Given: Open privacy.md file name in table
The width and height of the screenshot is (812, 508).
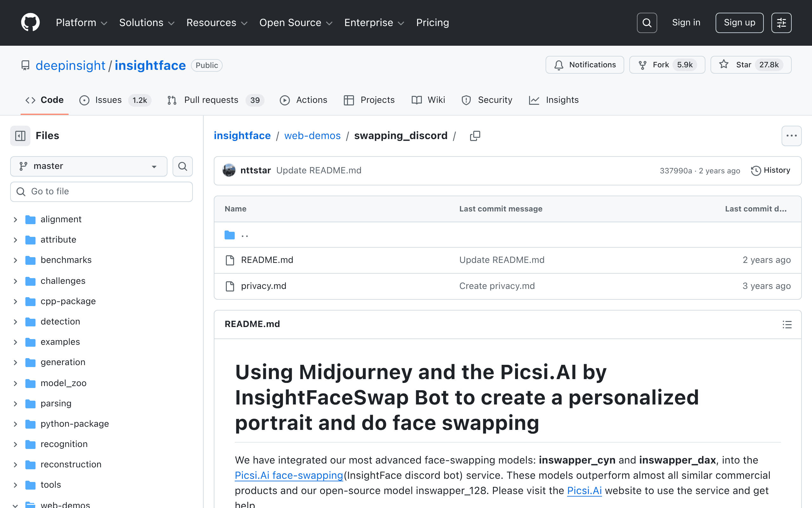Looking at the screenshot, I should pos(264,286).
